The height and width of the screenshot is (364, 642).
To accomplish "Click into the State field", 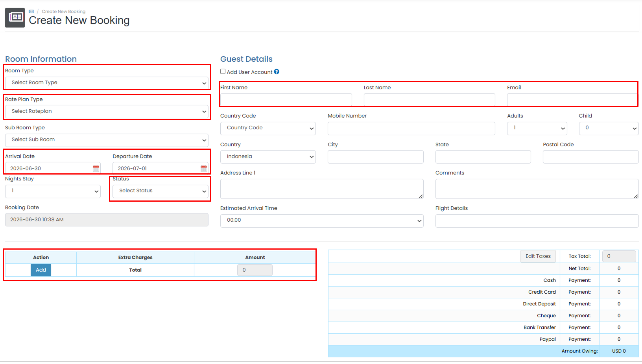I will 483,157.
